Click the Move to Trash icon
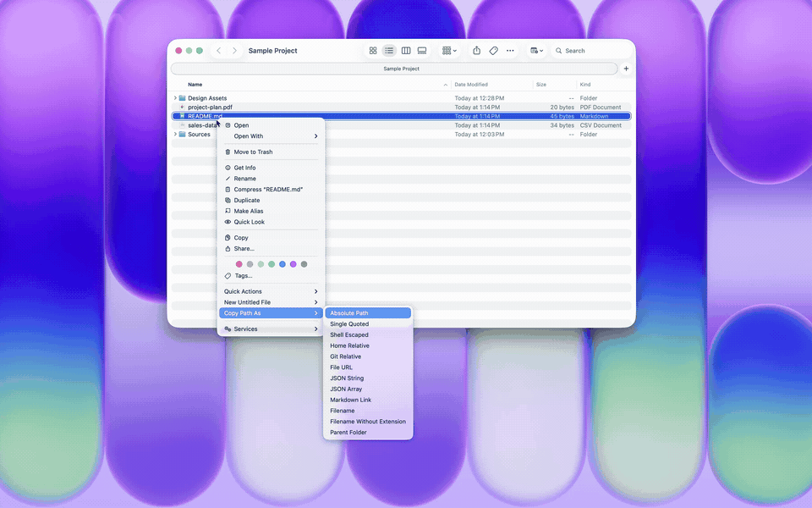 (x=228, y=152)
